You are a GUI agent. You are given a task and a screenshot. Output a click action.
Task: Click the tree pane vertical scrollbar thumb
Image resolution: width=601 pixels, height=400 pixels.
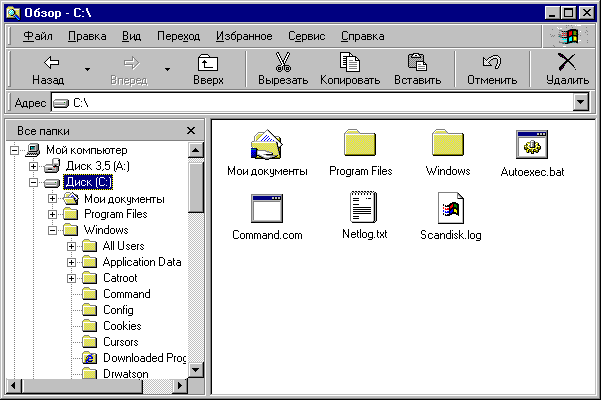[x=195, y=186]
